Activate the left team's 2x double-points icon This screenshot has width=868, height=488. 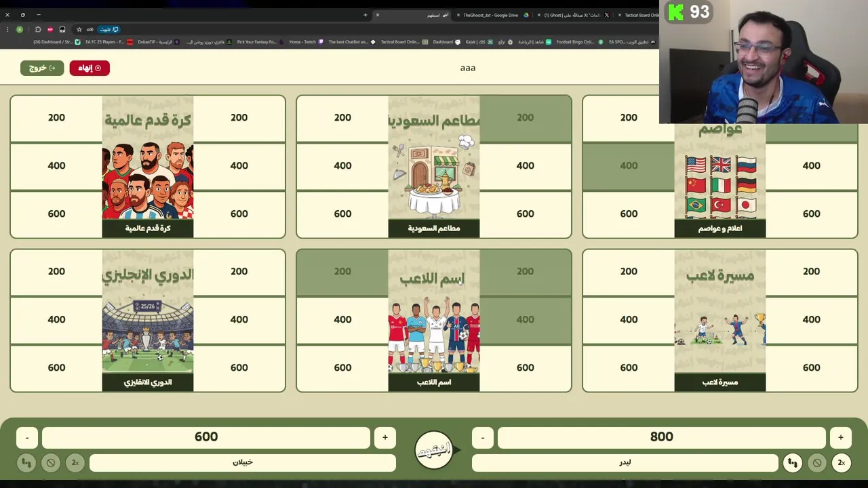[75, 463]
